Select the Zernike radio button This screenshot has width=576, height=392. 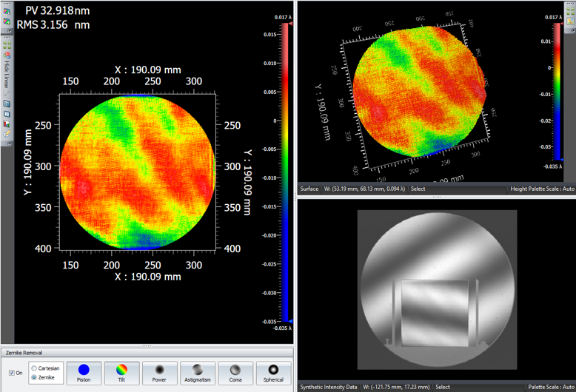[33, 376]
